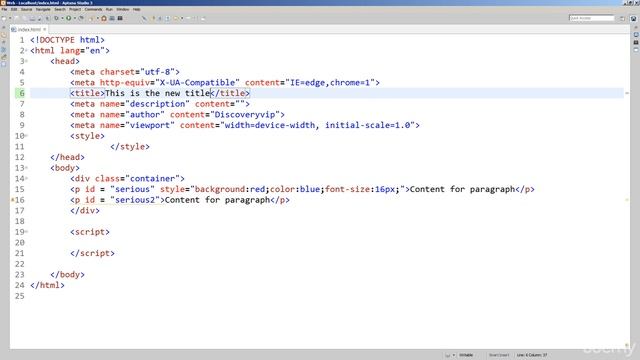Click the 'serious2' id value

pos(135,200)
